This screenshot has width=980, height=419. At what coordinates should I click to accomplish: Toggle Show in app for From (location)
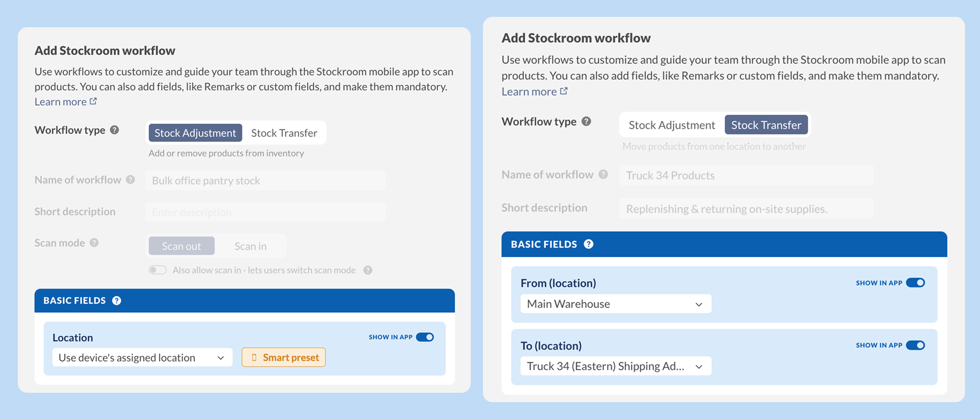pos(915,283)
